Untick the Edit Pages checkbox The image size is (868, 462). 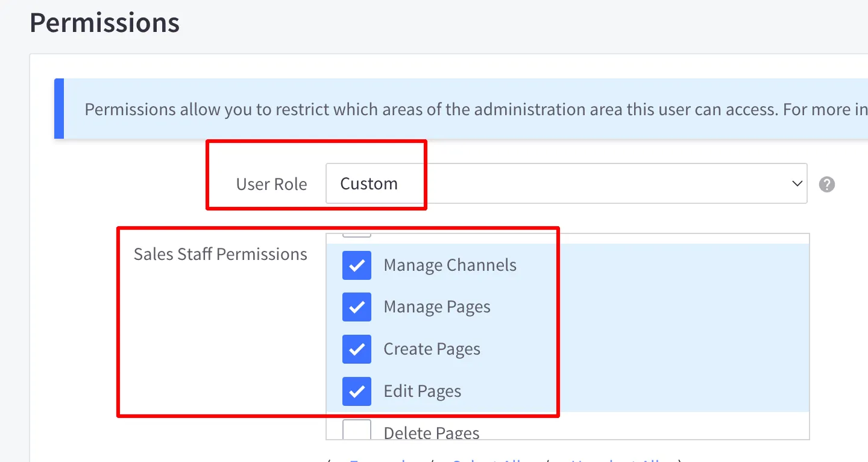pyautogui.click(x=356, y=391)
